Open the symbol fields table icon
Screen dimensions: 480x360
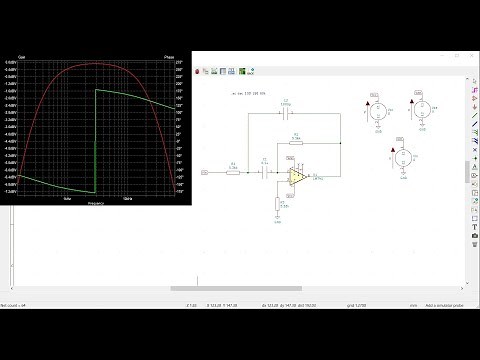coord(223,71)
